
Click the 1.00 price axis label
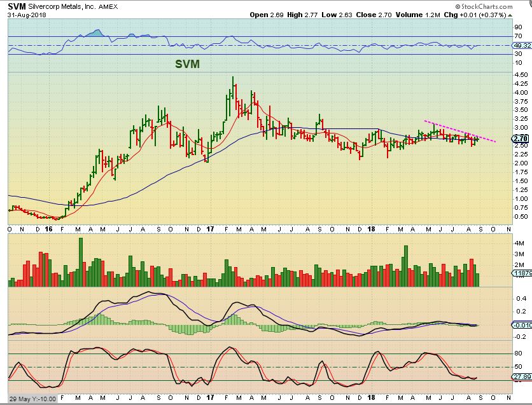coord(521,199)
